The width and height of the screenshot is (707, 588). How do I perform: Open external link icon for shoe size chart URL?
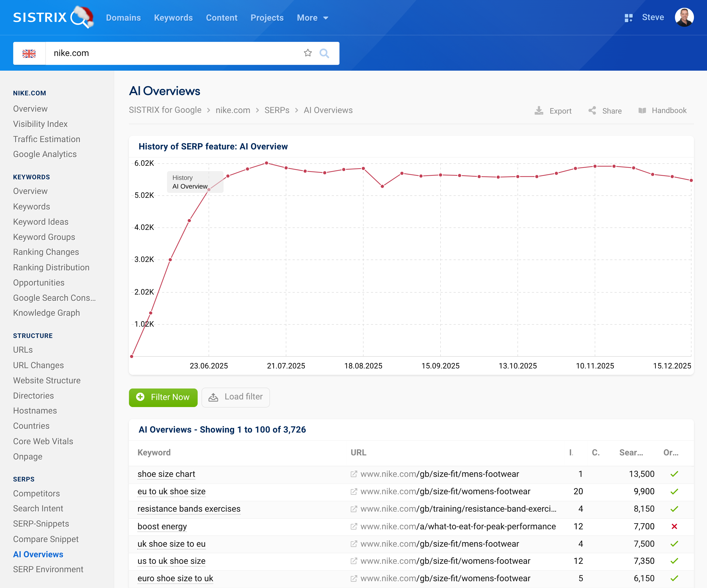point(353,474)
